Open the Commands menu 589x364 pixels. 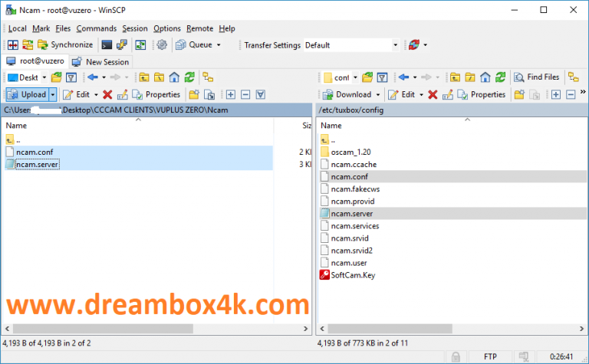[x=97, y=28]
